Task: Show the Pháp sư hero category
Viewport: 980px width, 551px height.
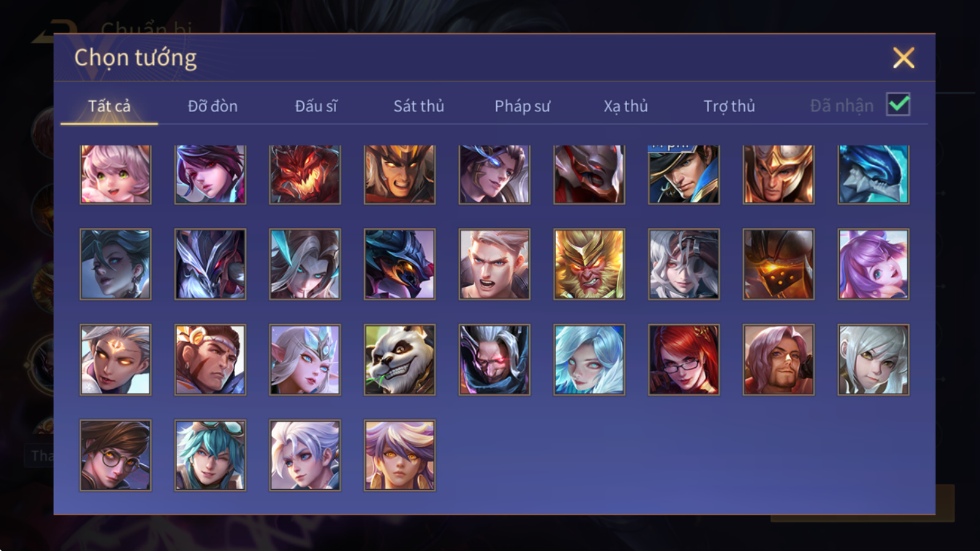Action: point(522,107)
